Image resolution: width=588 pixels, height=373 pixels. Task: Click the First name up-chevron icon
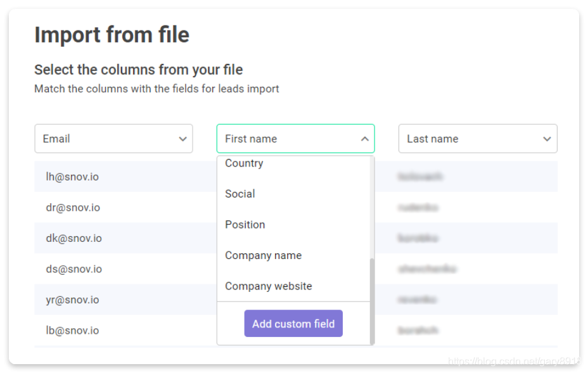[x=364, y=139]
